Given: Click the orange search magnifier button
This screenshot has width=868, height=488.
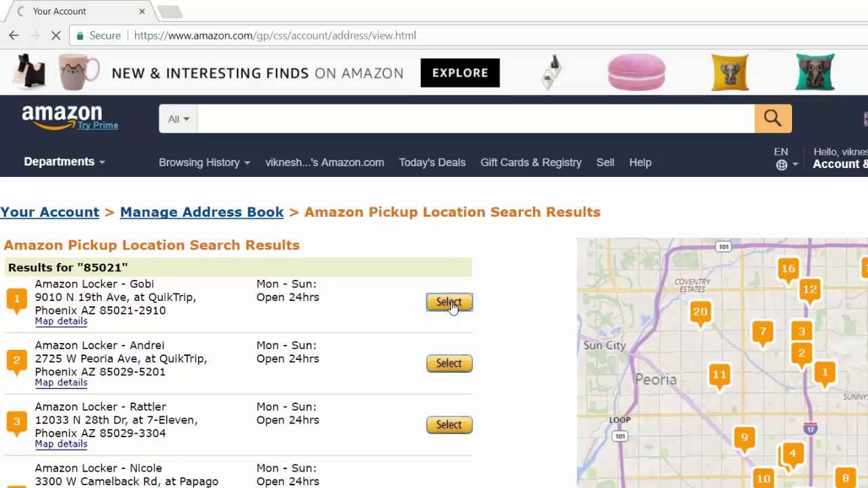Looking at the screenshot, I should tap(773, 119).
